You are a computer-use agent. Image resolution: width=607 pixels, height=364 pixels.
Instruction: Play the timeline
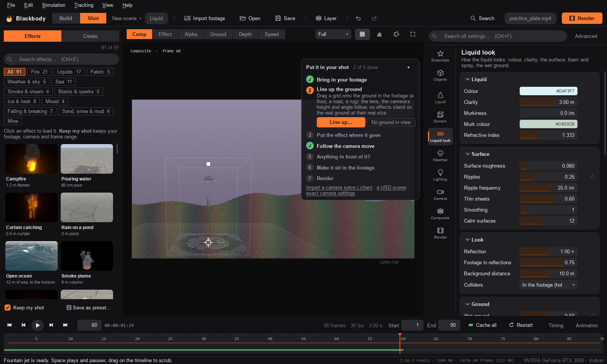pos(37,325)
